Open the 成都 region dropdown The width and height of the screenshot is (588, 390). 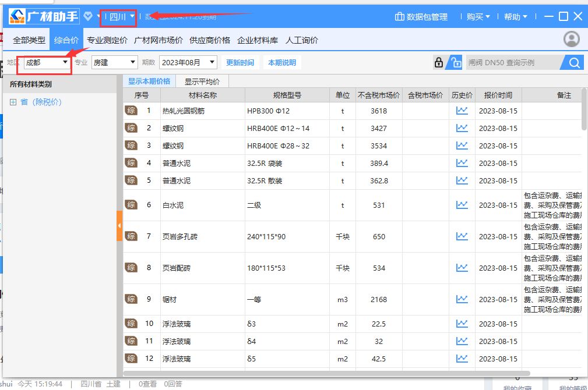coord(47,62)
